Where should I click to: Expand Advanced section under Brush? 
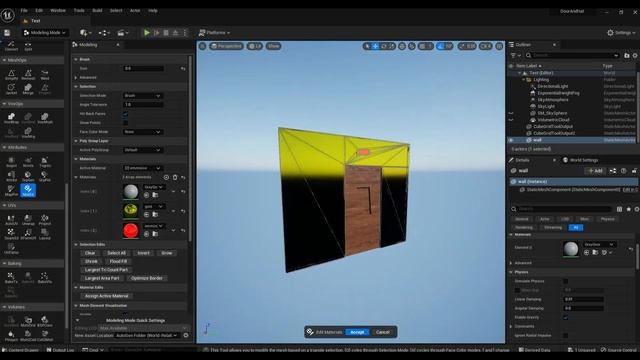click(x=76, y=78)
